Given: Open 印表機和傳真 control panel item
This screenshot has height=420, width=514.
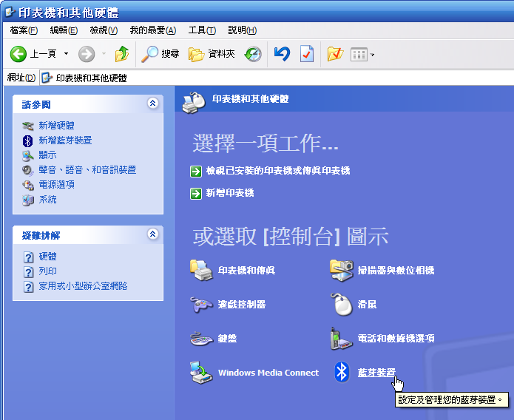Looking at the screenshot, I should (246, 270).
